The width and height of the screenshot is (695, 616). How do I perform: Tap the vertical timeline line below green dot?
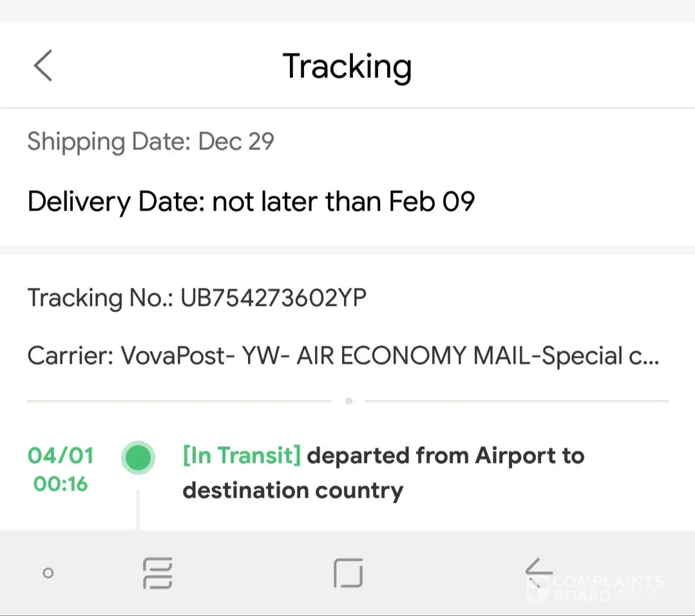click(x=138, y=509)
